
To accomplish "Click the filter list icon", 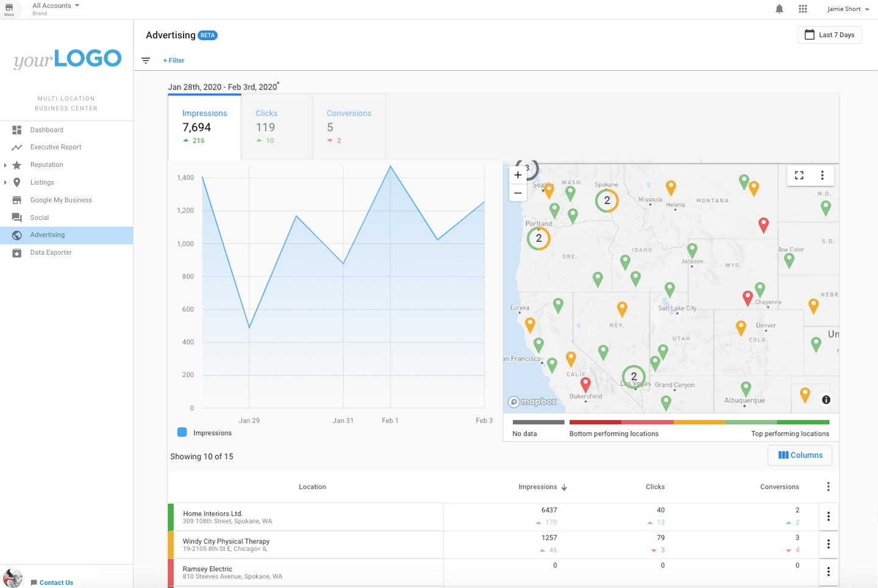I will coord(146,60).
